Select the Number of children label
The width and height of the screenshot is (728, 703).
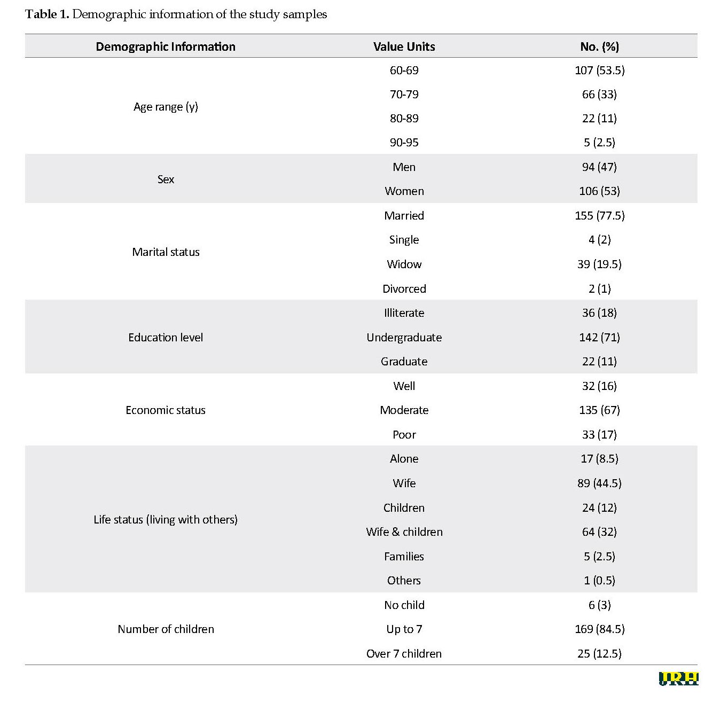point(166,629)
